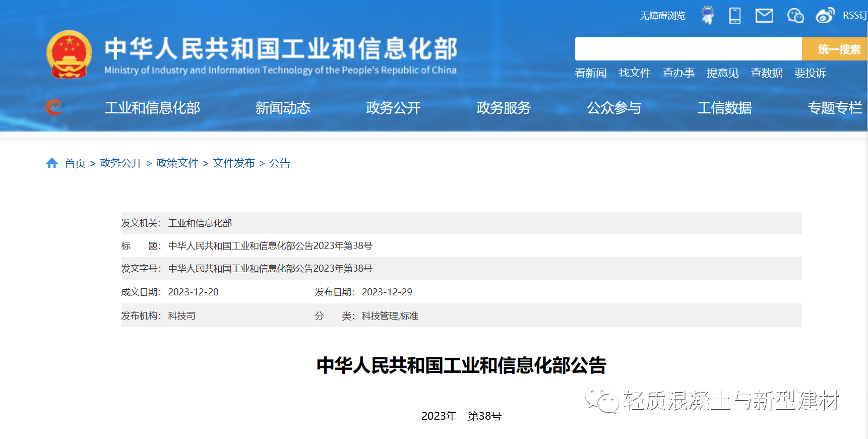Click the mobile phone version icon

click(x=735, y=16)
